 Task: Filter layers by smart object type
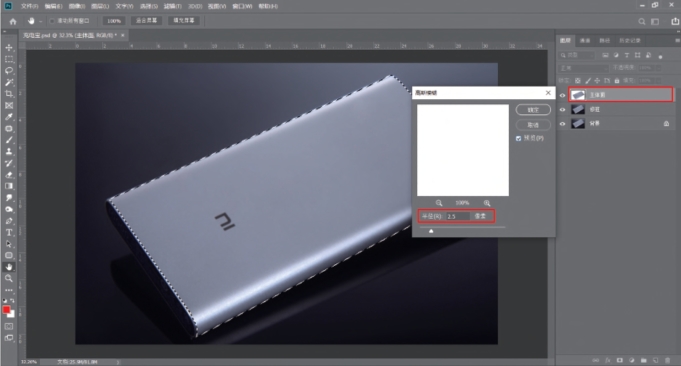(x=648, y=55)
